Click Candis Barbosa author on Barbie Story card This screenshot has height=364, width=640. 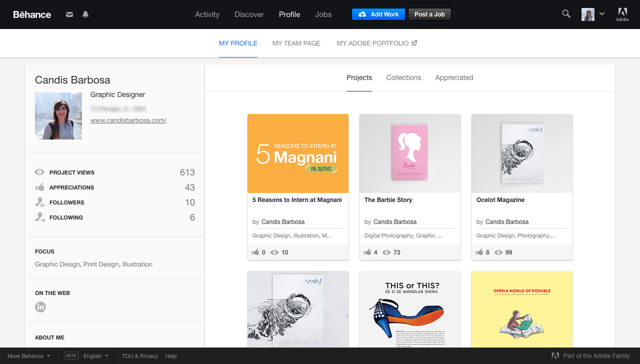pyautogui.click(x=395, y=222)
